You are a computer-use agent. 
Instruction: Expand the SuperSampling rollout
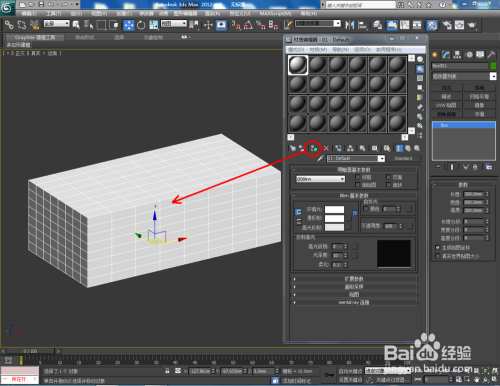pyautogui.click(x=354, y=287)
